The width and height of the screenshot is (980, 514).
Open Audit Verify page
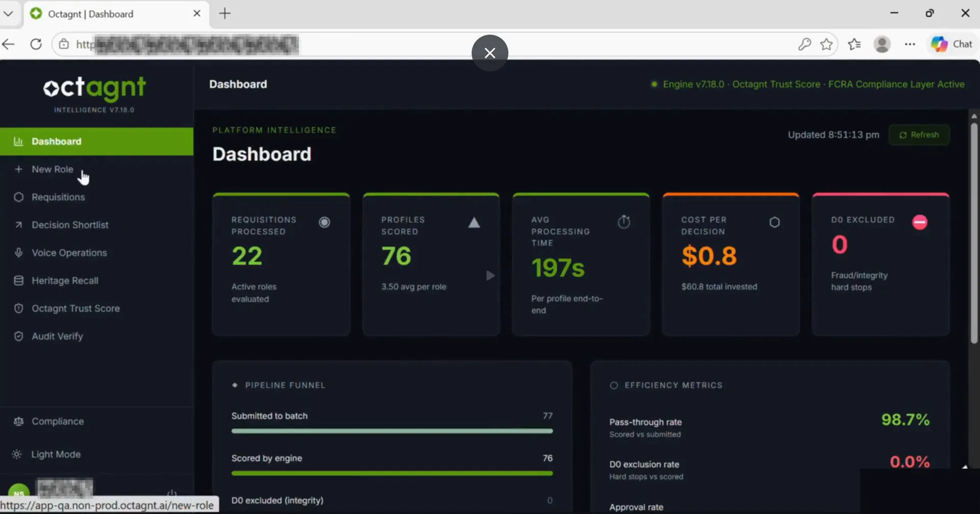point(96,337)
